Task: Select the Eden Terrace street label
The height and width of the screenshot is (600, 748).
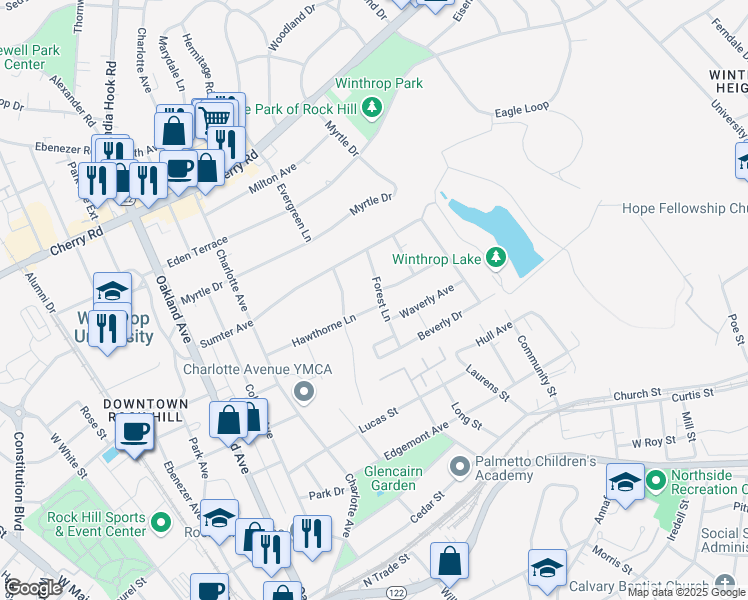Action: coord(197,251)
